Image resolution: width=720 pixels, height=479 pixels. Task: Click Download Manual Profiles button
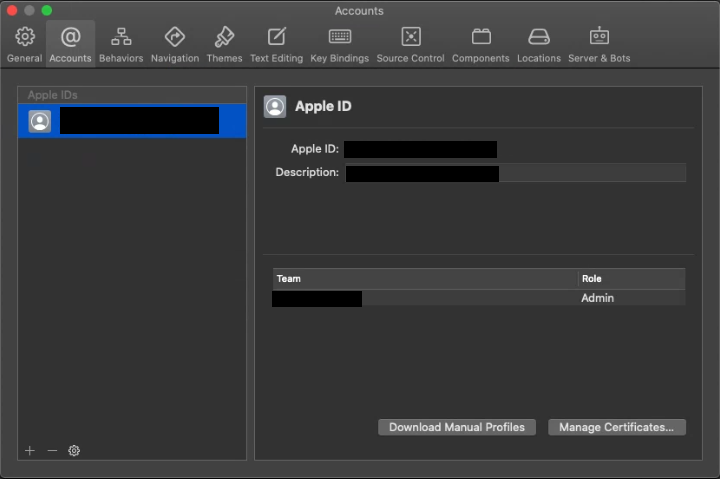457,427
